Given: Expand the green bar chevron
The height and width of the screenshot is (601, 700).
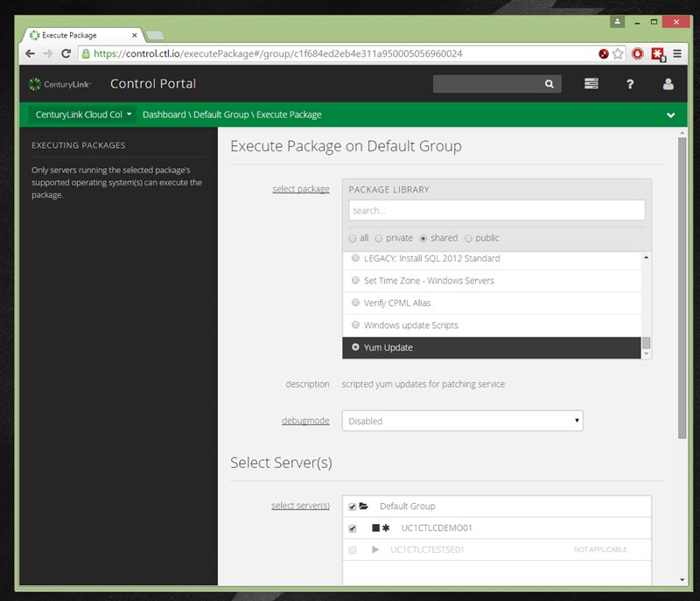Looking at the screenshot, I should point(670,115).
